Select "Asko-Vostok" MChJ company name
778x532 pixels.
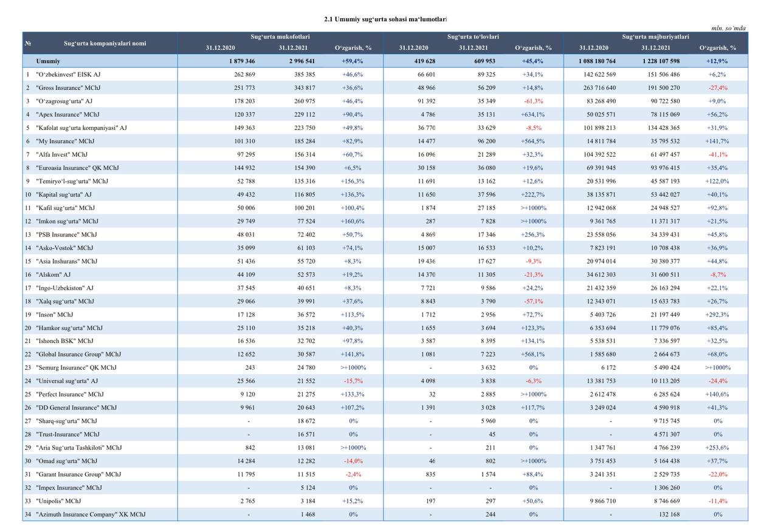coord(64,248)
